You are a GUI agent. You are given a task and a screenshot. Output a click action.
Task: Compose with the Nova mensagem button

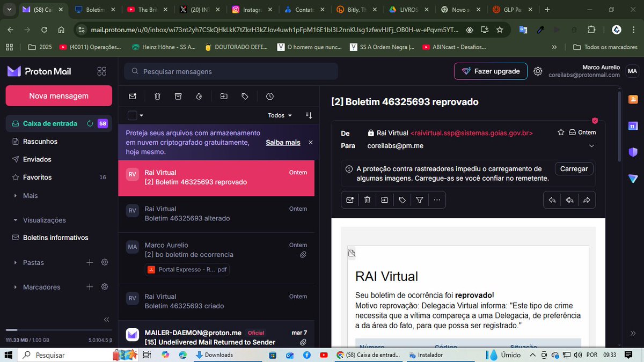(x=59, y=96)
